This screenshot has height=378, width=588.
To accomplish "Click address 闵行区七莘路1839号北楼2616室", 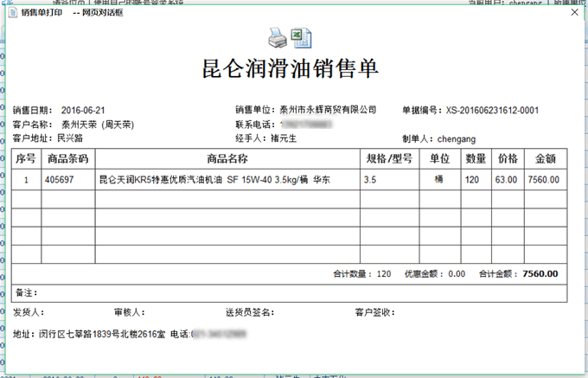I will pyautogui.click(x=102, y=334).
